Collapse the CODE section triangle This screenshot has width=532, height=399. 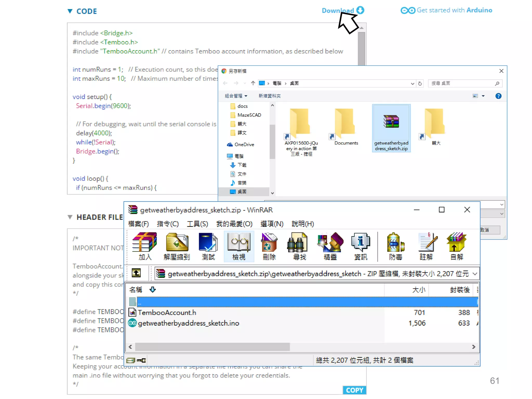tap(70, 11)
